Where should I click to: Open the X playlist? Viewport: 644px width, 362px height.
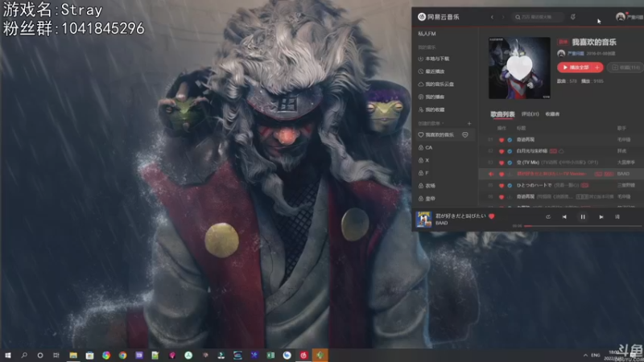click(x=424, y=160)
